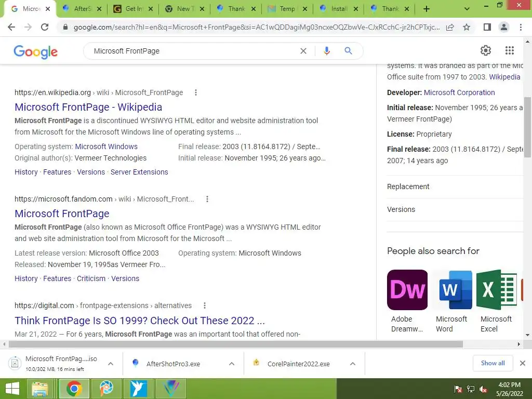The height and width of the screenshot is (399, 532).
Task: Open the Google apps grid
Action: [x=509, y=50]
